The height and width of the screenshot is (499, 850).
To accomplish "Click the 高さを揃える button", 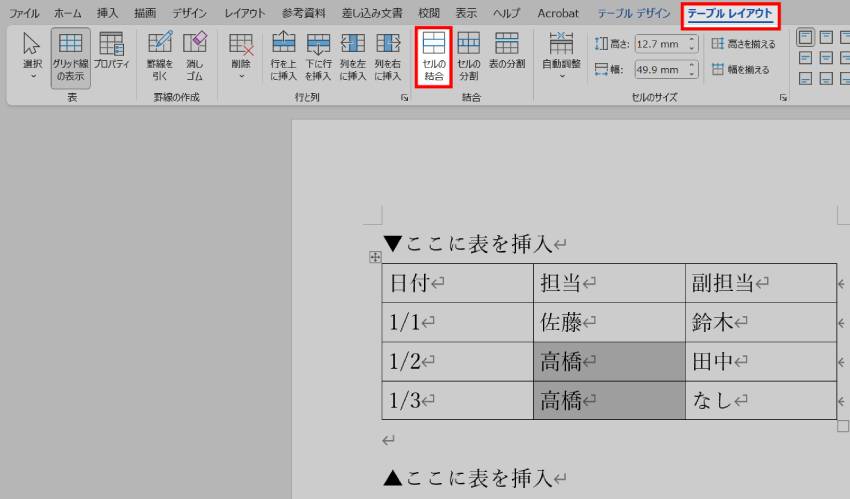I will [743, 44].
